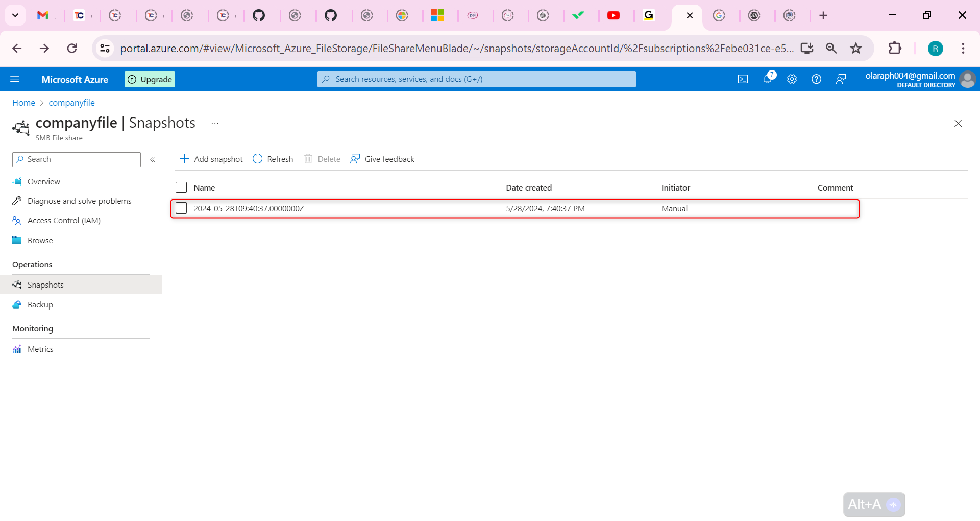This screenshot has height=521, width=980.
Task: Select Snapshots in the left menu
Action: click(x=81, y=285)
